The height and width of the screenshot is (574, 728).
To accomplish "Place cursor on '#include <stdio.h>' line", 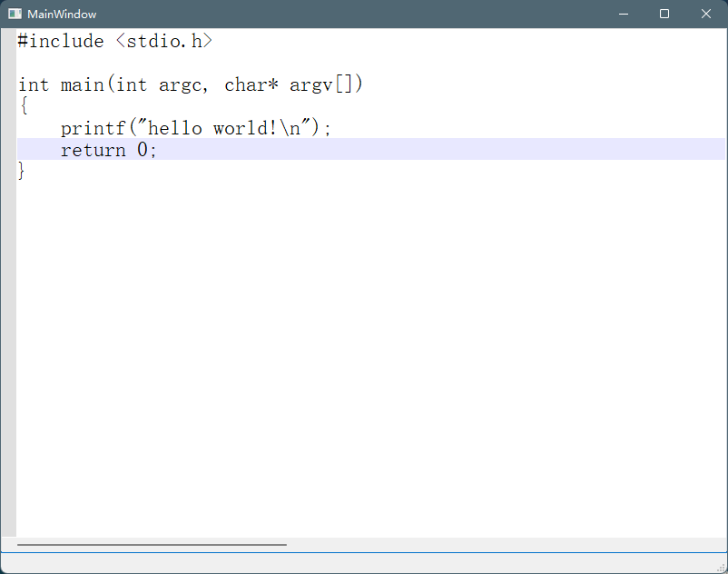I will click(x=114, y=42).
